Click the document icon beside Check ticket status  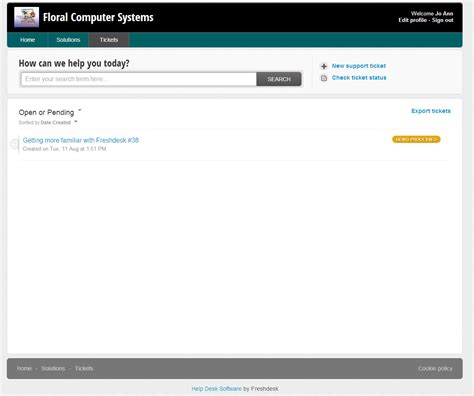tap(324, 78)
